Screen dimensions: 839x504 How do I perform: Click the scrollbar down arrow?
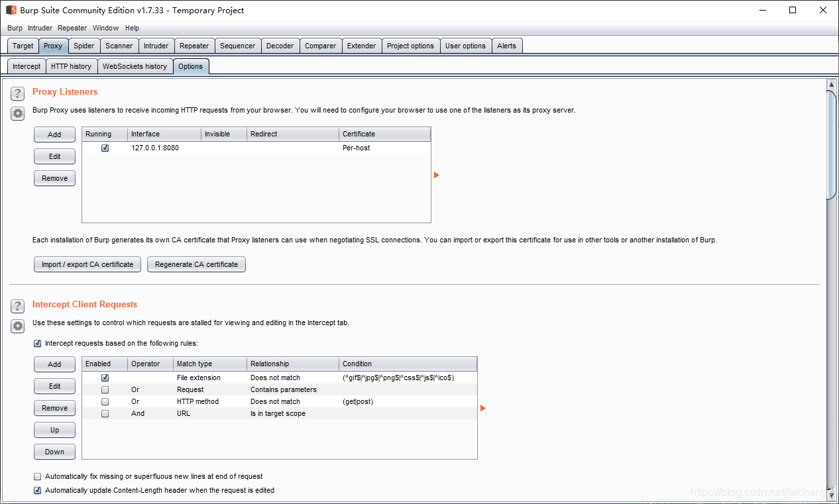(x=832, y=494)
